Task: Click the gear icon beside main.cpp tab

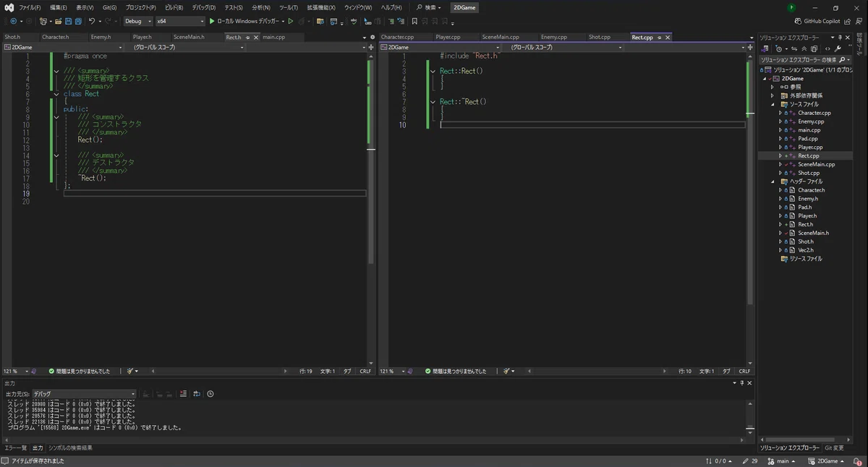Action: (x=373, y=37)
